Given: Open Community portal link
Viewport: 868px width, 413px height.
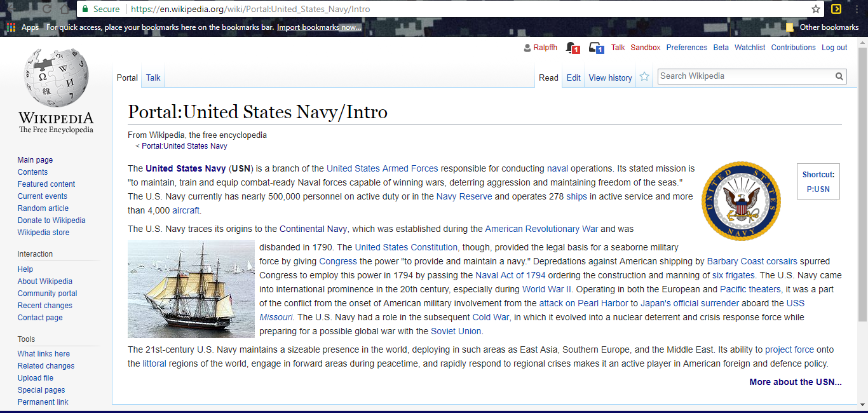Looking at the screenshot, I should tap(47, 294).
